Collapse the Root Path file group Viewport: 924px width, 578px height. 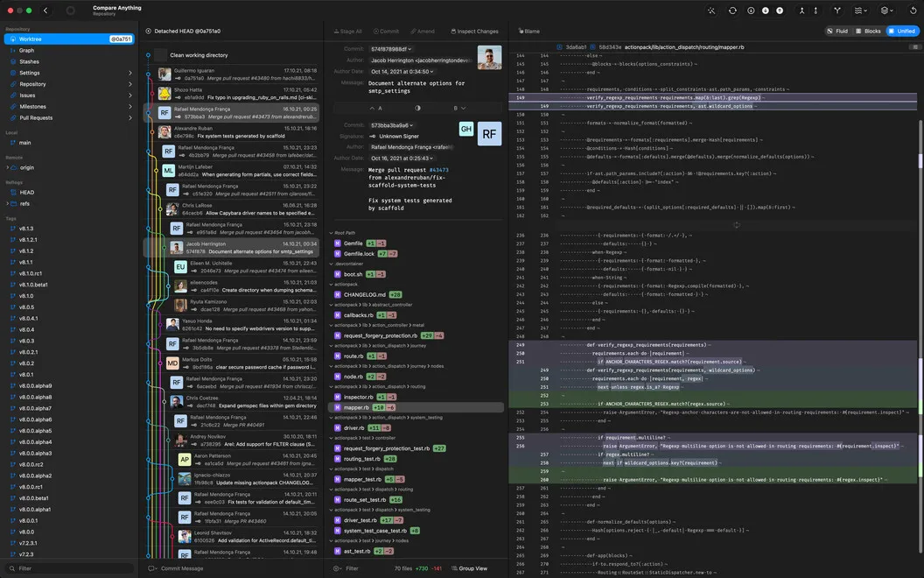click(x=331, y=233)
